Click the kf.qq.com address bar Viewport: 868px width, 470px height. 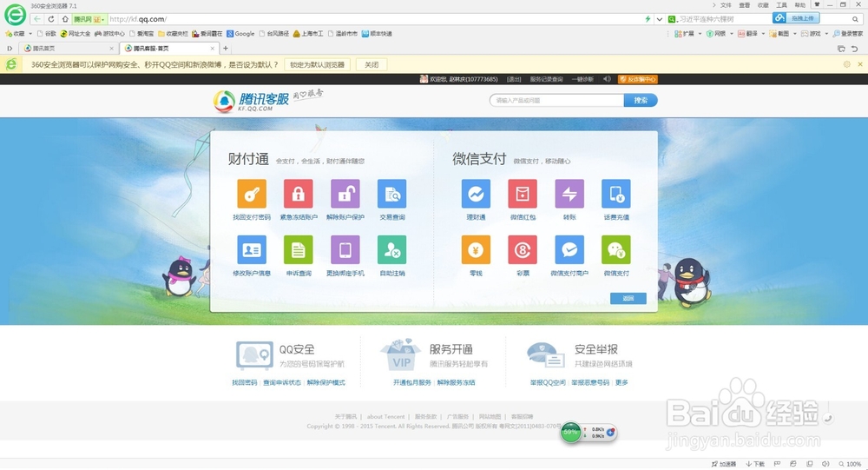(x=373, y=19)
